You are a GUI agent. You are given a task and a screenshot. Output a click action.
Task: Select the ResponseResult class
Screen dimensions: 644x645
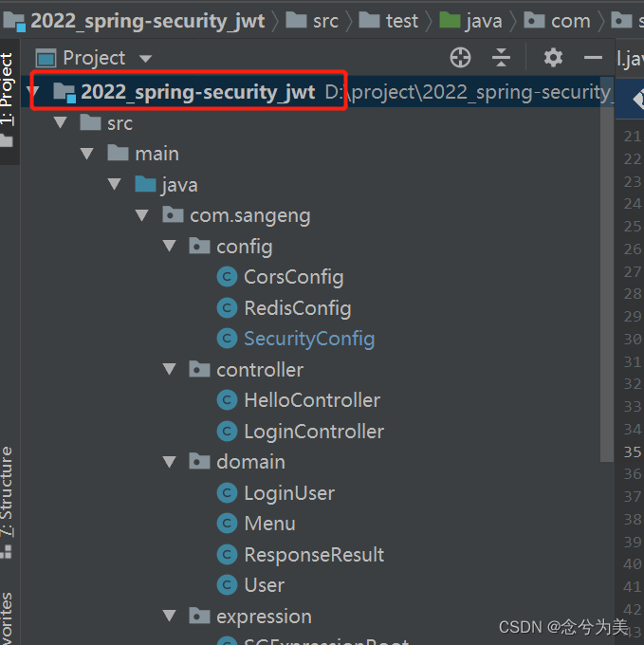(x=314, y=555)
